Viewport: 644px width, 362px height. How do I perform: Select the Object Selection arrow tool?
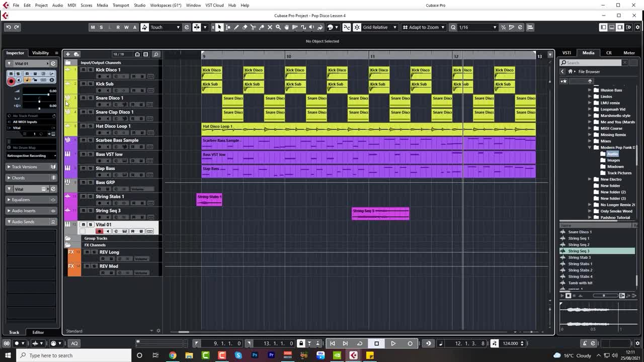click(219, 27)
